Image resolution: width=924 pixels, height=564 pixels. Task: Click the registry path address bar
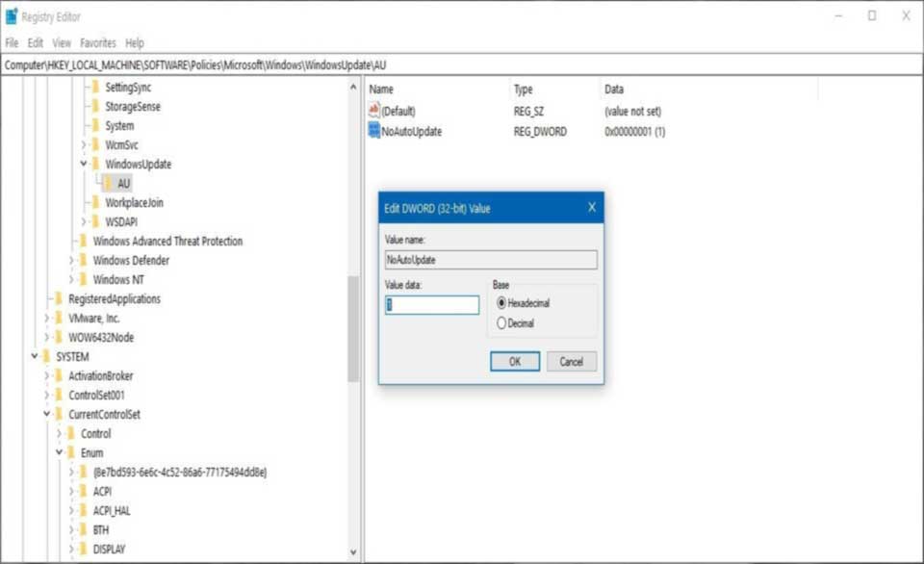(461, 64)
